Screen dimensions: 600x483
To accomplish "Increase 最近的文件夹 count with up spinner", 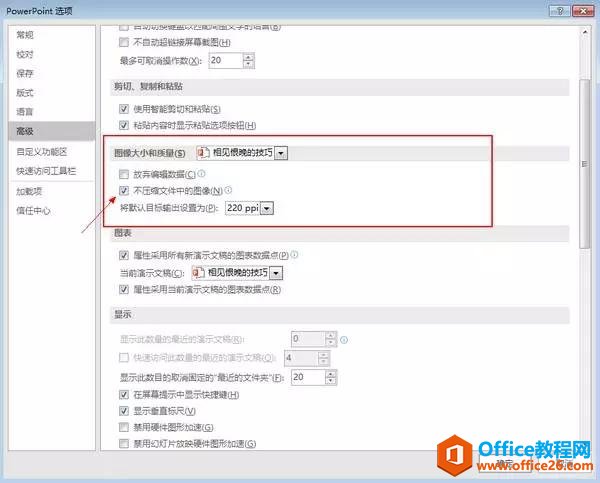I will click(331, 374).
